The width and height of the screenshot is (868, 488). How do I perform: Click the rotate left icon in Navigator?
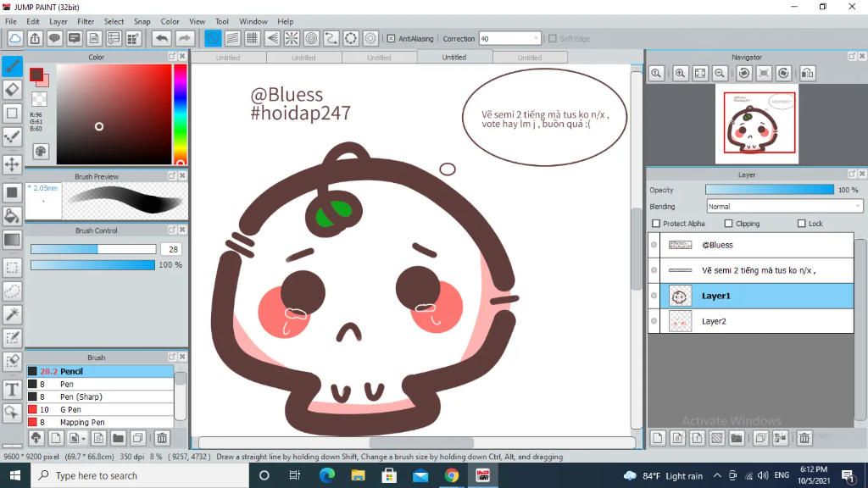(744, 73)
